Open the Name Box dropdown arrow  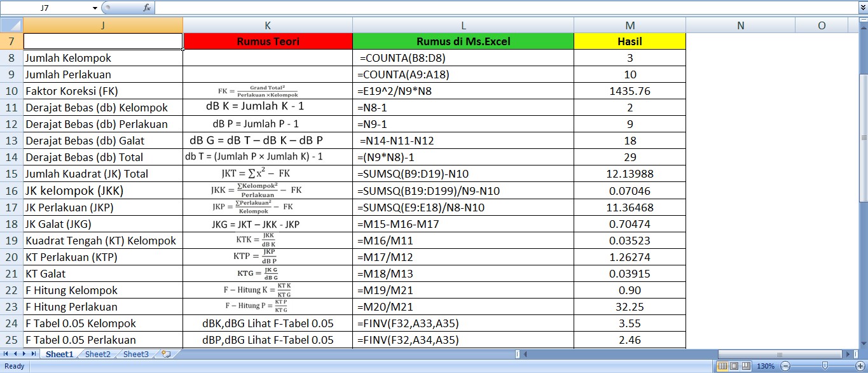point(95,8)
